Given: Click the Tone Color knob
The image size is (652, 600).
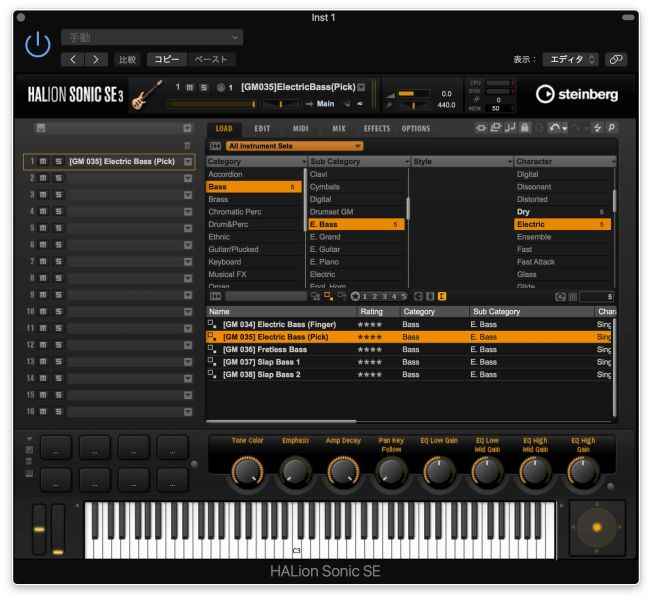Looking at the screenshot, I should click(x=247, y=472).
